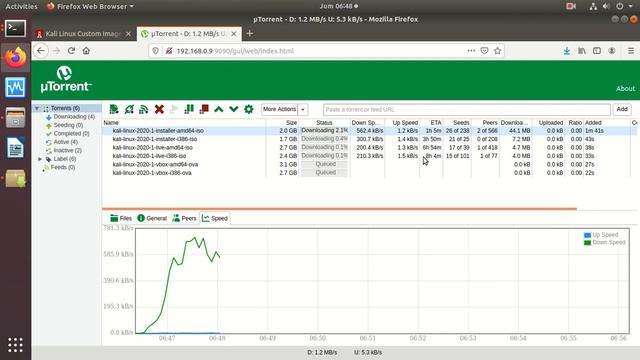Screen dimensions: 640x360
Task: Open µTorrent settings gear icon
Action: pyautogui.click(x=249, y=109)
